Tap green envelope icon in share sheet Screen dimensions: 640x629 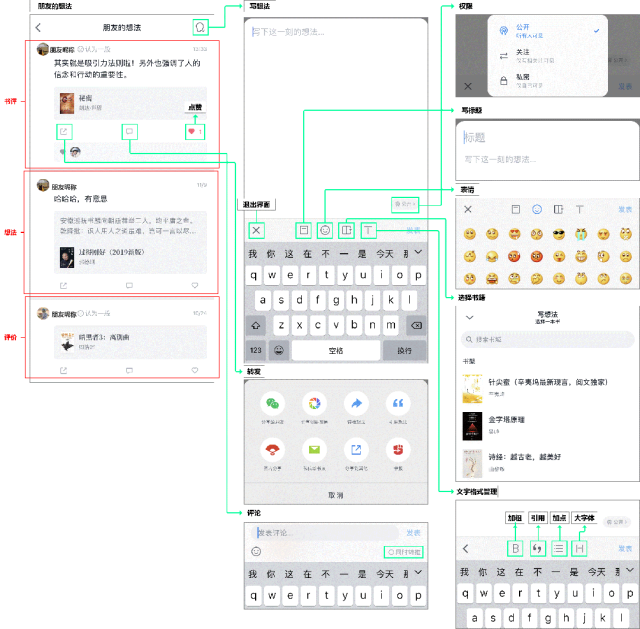point(314,450)
